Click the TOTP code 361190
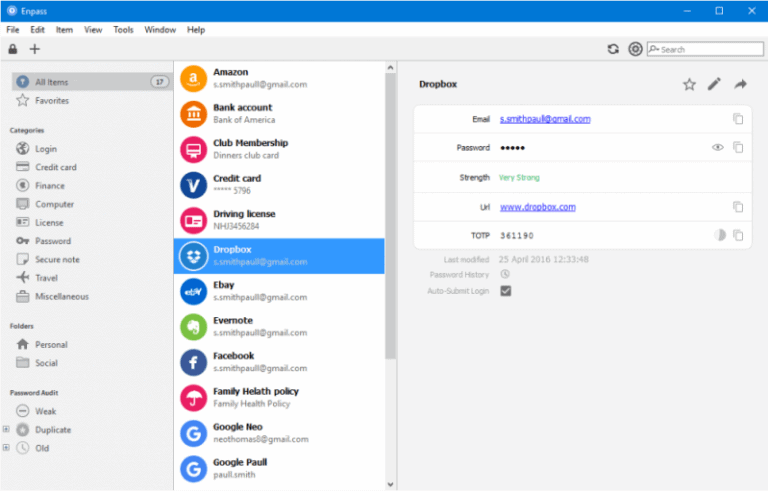 pos(517,236)
